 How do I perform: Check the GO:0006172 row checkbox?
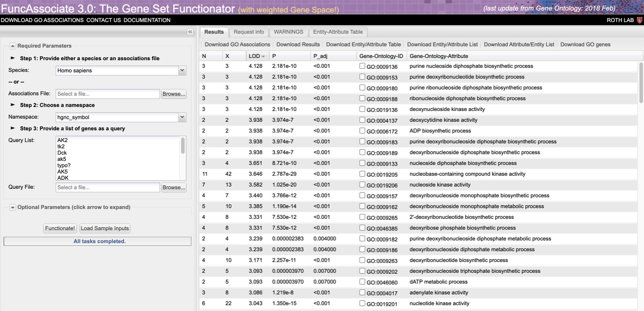[362, 131]
